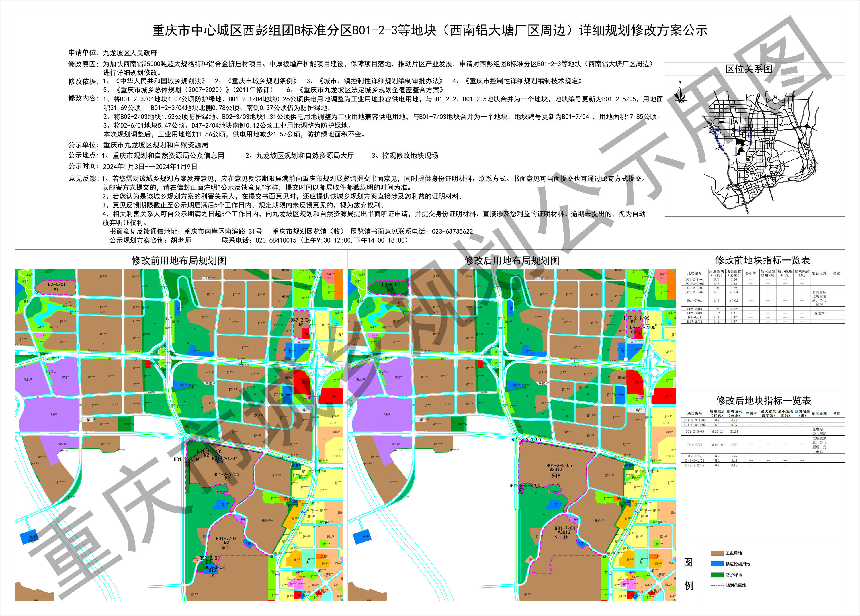The height and width of the screenshot is (616, 860).
Task: Select the phone number 023-68410015
Action: pyautogui.click(x=276, y=240)
